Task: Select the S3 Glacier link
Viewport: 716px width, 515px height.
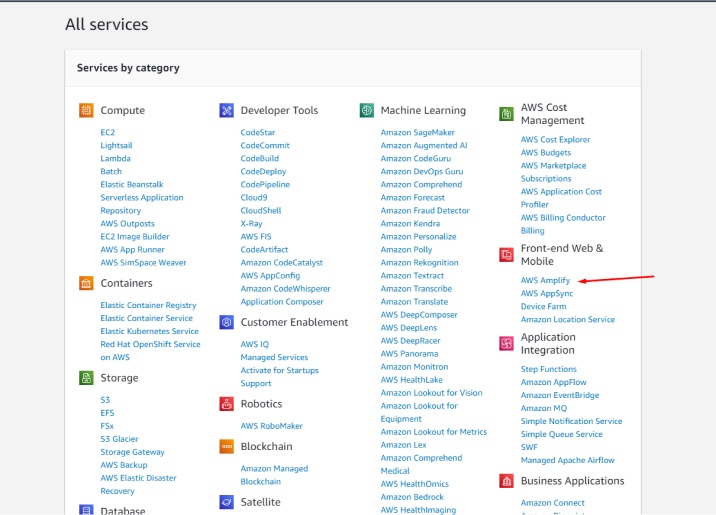Action: (x=119, y=439)
